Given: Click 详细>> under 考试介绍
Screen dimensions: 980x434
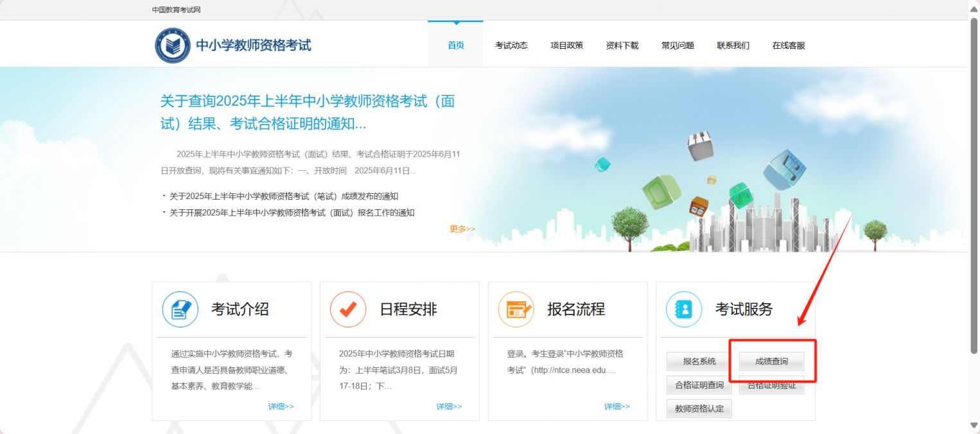Looking at the screenshot, I should coord(281,406).
